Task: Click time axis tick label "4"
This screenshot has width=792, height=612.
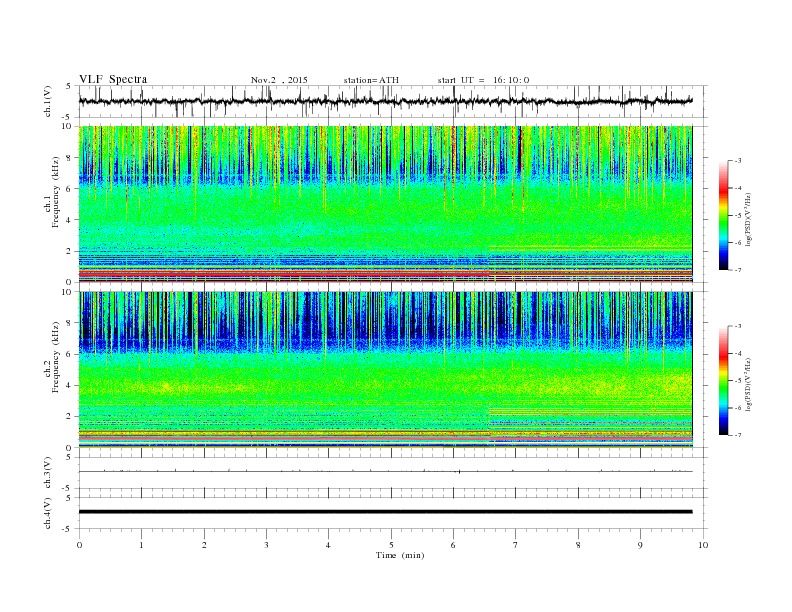Action: [x=328, y=545]
